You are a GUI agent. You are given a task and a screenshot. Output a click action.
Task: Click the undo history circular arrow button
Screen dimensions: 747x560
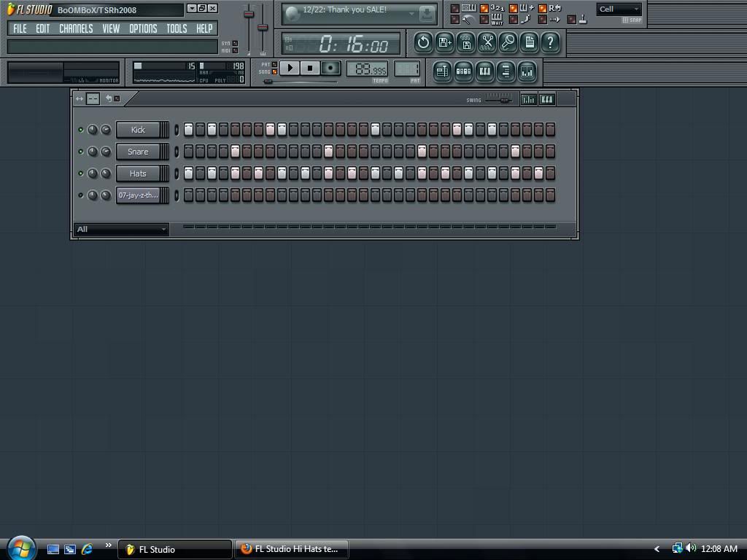(x=423, y=43)
